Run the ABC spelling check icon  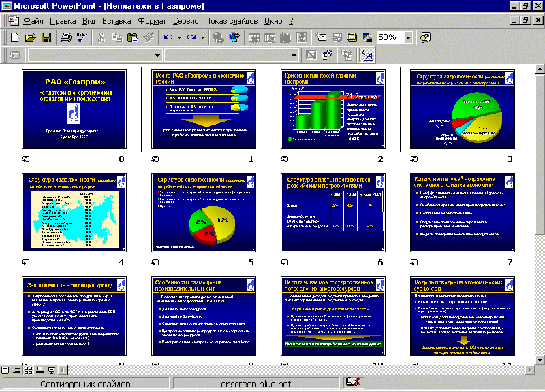[x=82, y=37]
